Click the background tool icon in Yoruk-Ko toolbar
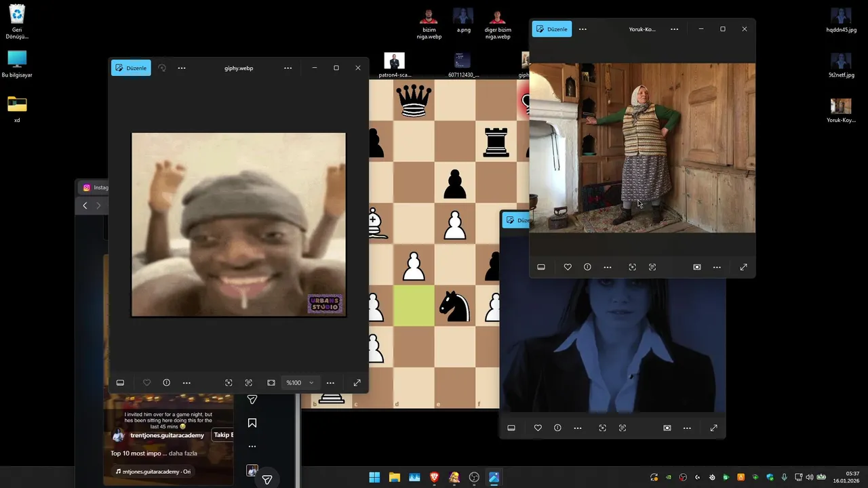868x488 pixels. pos(697,267)
